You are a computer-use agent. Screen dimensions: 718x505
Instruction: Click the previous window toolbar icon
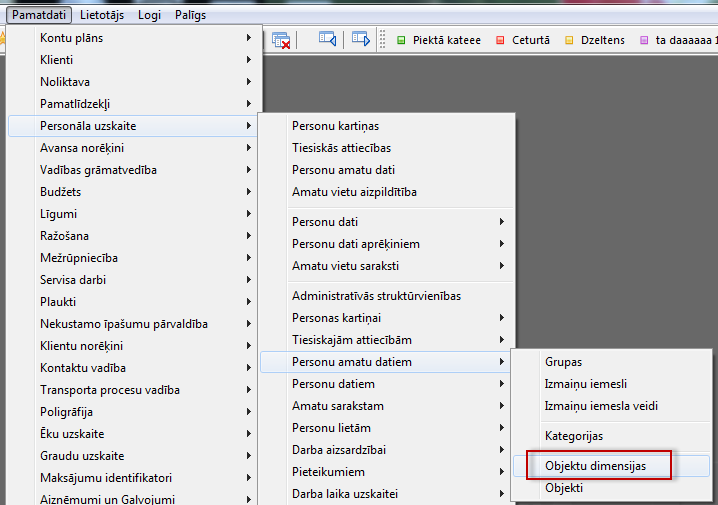tap(327, 39)
